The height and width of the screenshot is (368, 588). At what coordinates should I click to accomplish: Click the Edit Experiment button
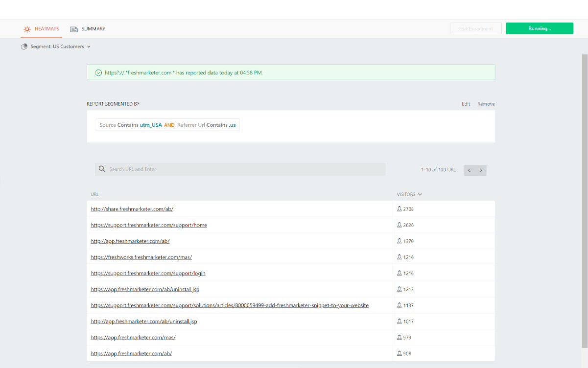475,29
